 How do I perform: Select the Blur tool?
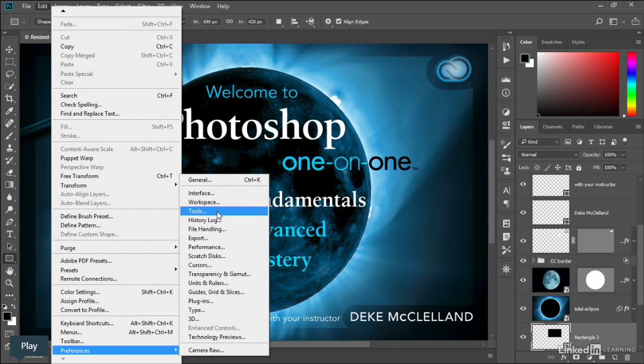coord(9,197)
